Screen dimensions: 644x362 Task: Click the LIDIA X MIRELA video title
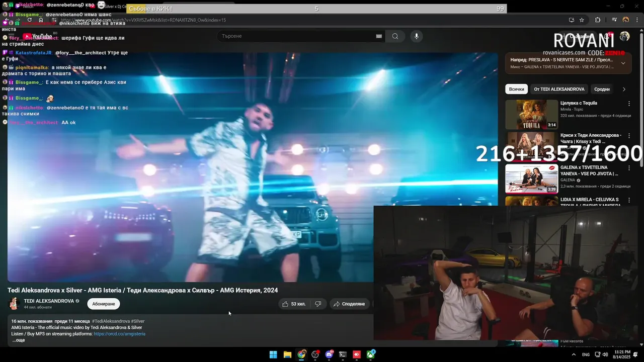pyautogui.click(x=590, y=202)
